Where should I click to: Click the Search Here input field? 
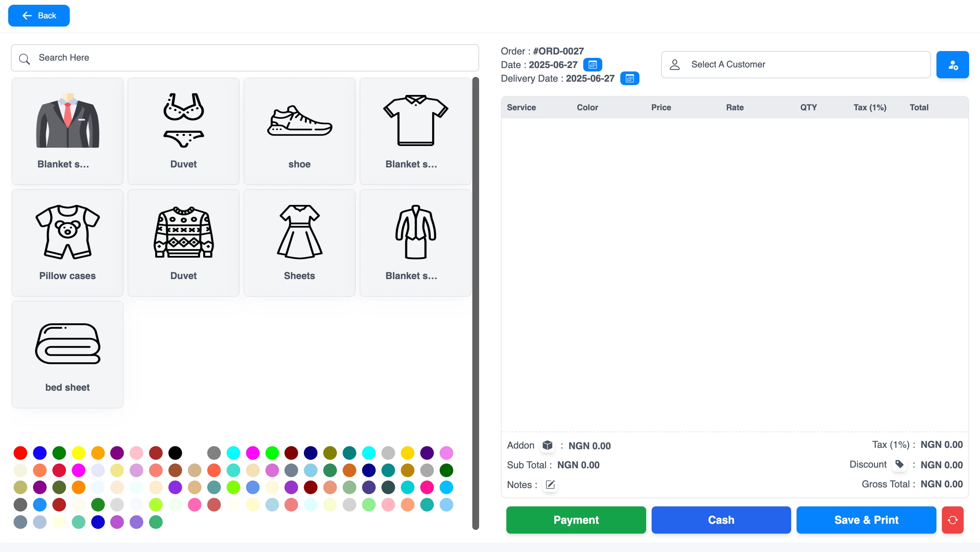[x=245, y=58]
